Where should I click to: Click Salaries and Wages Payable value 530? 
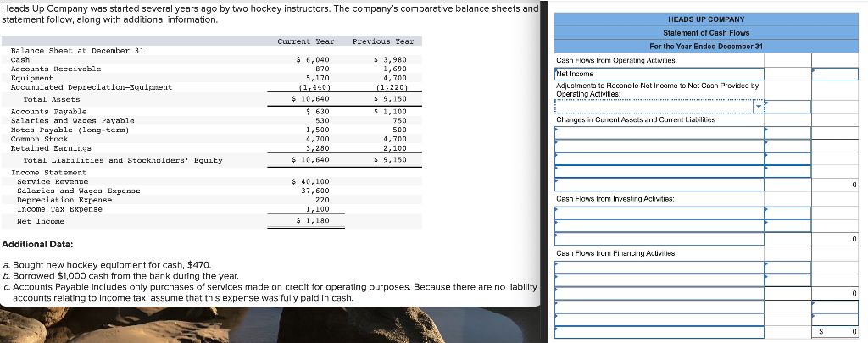point(323,120)
